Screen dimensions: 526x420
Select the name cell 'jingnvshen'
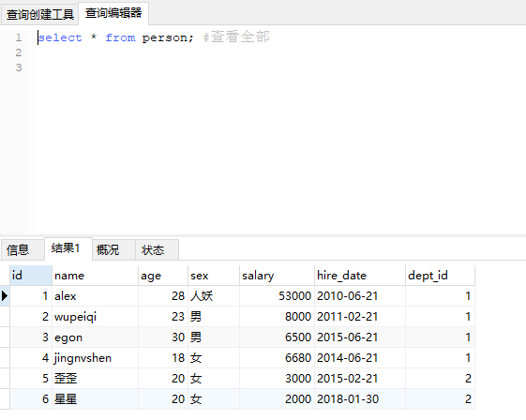point(95,357)
